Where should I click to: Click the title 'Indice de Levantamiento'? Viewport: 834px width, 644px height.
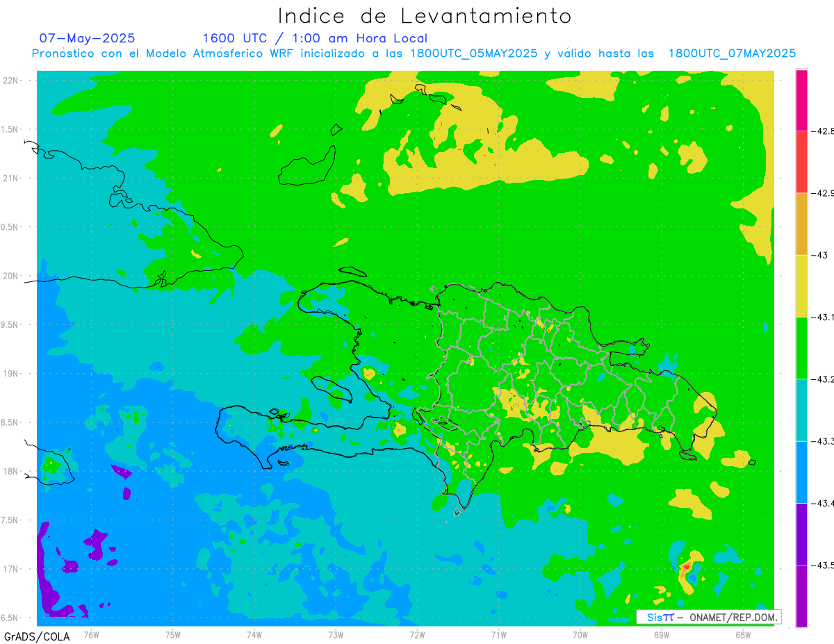[x=425, y=15]
